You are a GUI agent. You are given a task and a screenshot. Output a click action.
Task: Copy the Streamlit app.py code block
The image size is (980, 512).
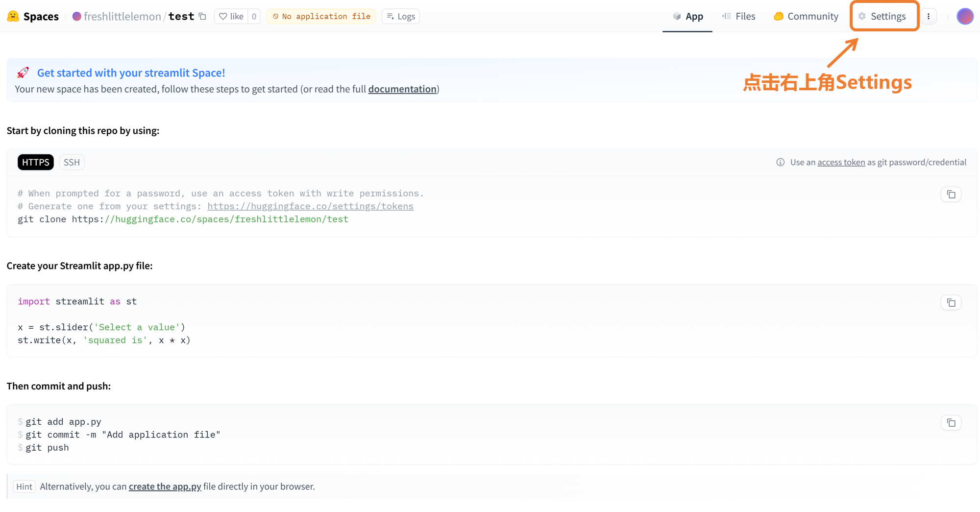coord(951,302)
